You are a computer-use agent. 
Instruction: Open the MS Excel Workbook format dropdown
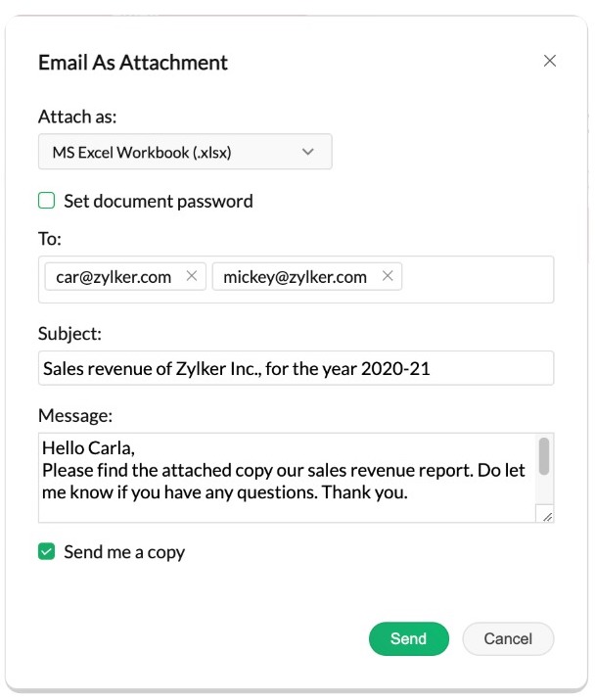185,152
